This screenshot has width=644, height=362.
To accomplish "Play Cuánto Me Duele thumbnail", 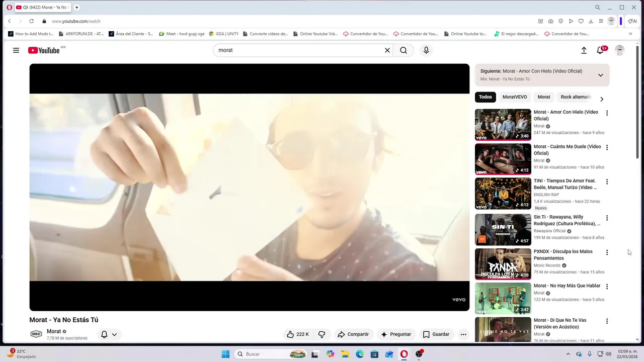I will [503, 159].
